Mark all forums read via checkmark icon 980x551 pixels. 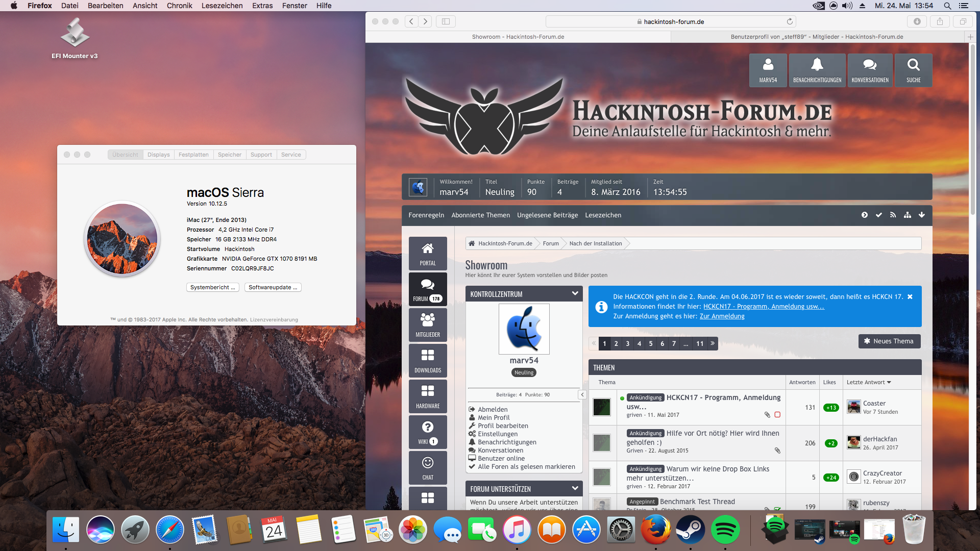(878, 215)
